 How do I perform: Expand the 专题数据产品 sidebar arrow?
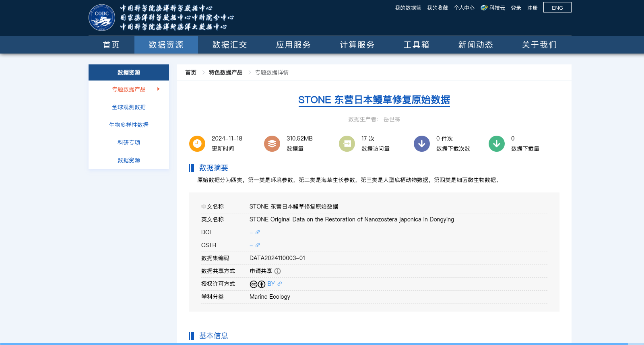pos(159,89)
